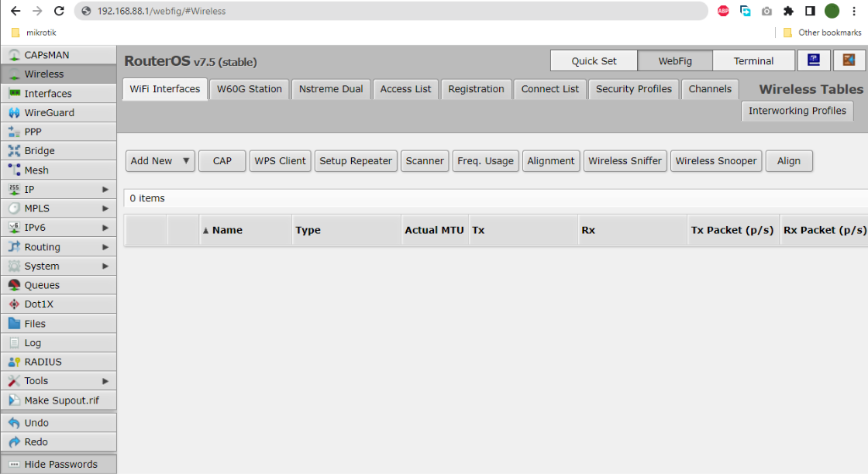Open Bridge via its sidebar icon
868x474 pixels.
14,151
